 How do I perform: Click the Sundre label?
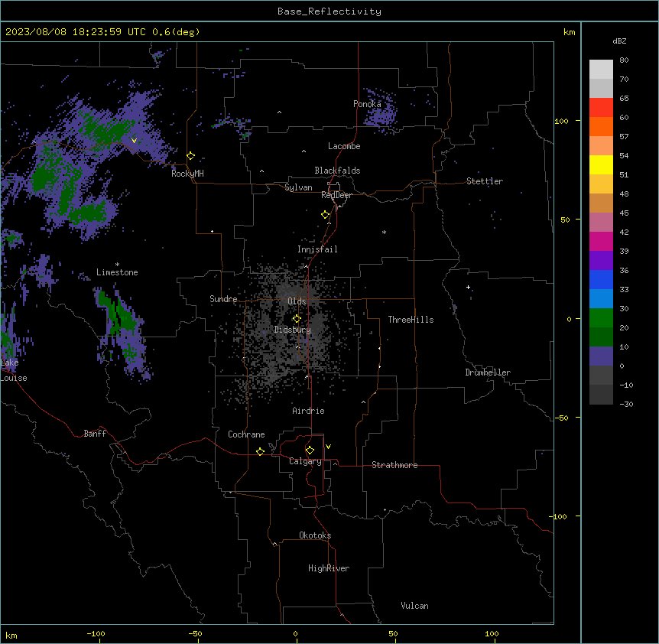(x=223, y=299)
